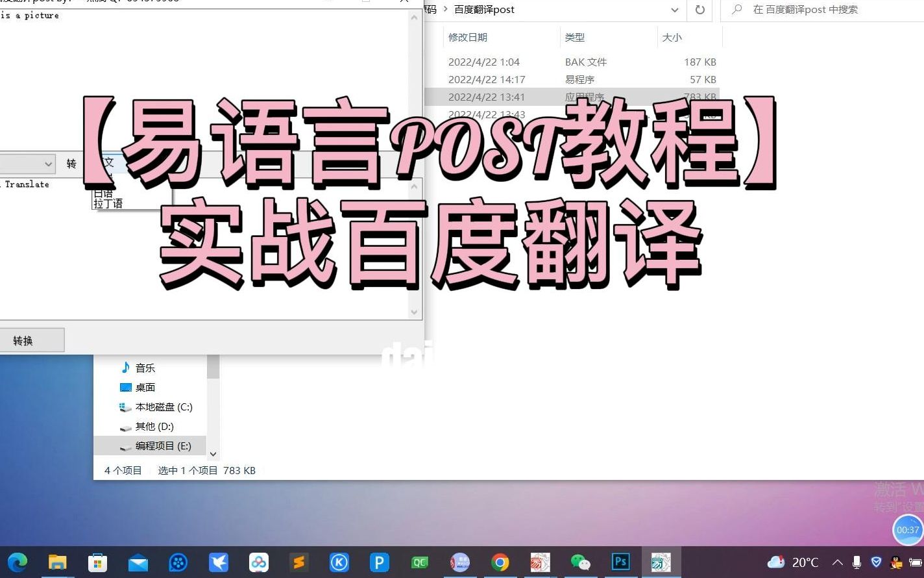Open the blue K app in taskbar
Image resolution: width=924 pixels, height=578 pixels.
pyautogui.click(x=339, y=562)
